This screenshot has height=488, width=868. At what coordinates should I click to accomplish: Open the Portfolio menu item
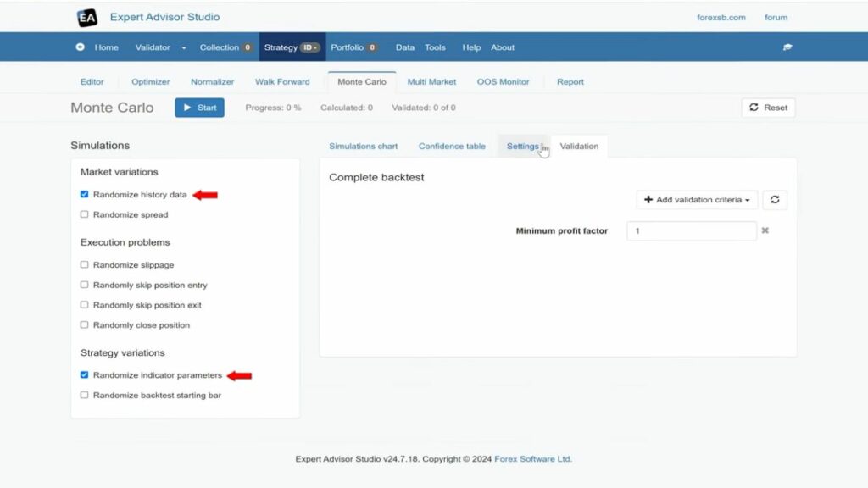347,47
